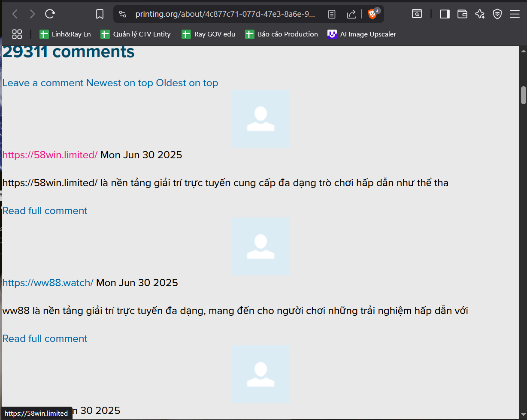Click the Leave a comment link

43,83
